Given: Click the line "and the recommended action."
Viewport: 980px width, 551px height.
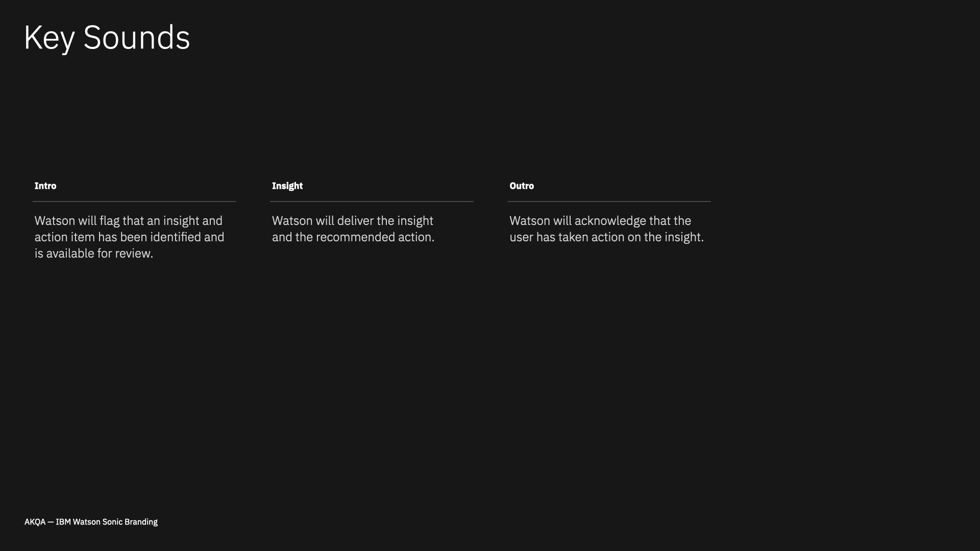Looking at the screenshot, I should click(x=353, y=237).
